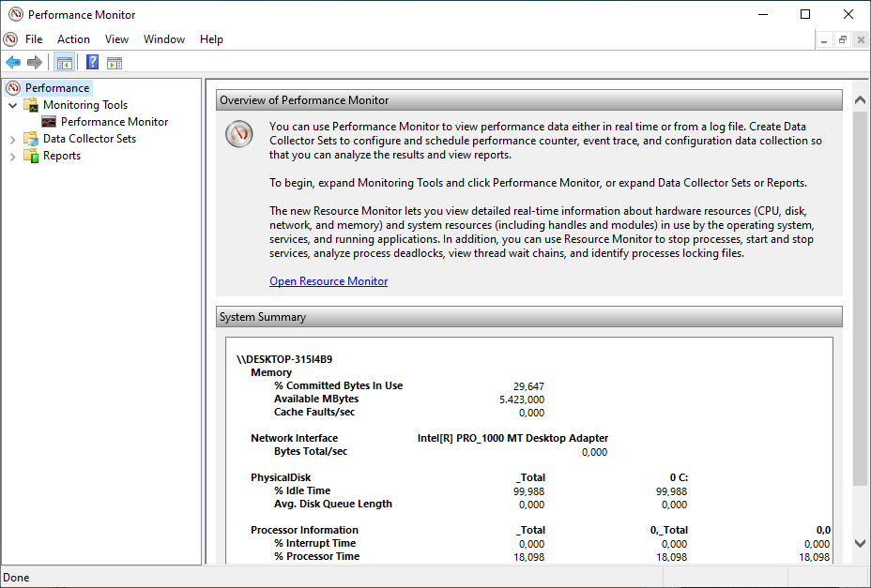871x588 pixels.
Task: Collapse the Monitoring Tools node
Action: (13, 104)
